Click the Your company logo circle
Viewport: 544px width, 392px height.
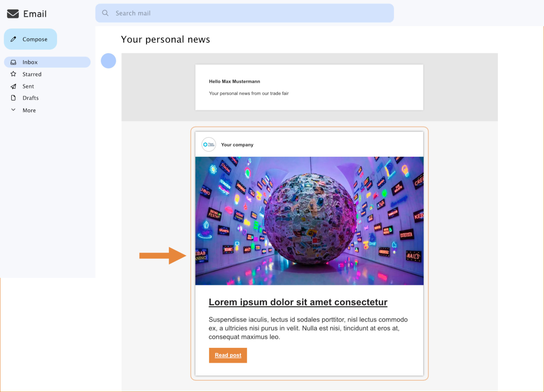click(x=209, y=144)
